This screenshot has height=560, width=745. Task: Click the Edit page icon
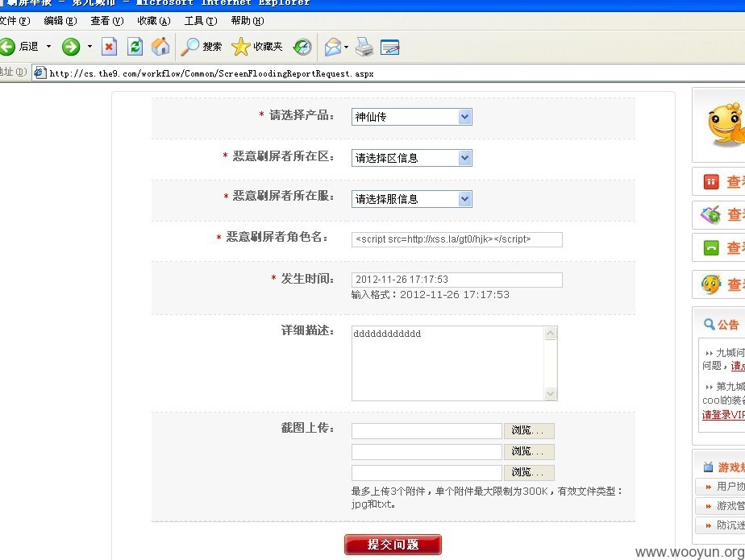[390, 47]
